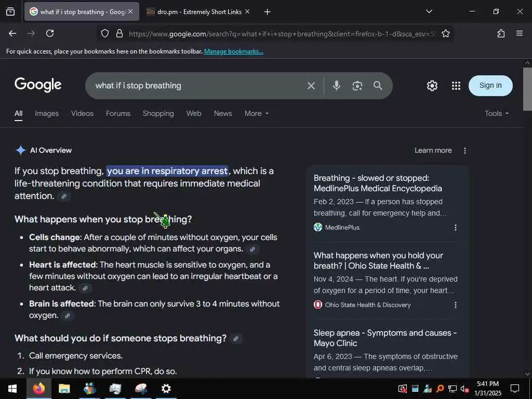
Task: Open the Settings gear on the taskbar
Action: coord(166,389)
